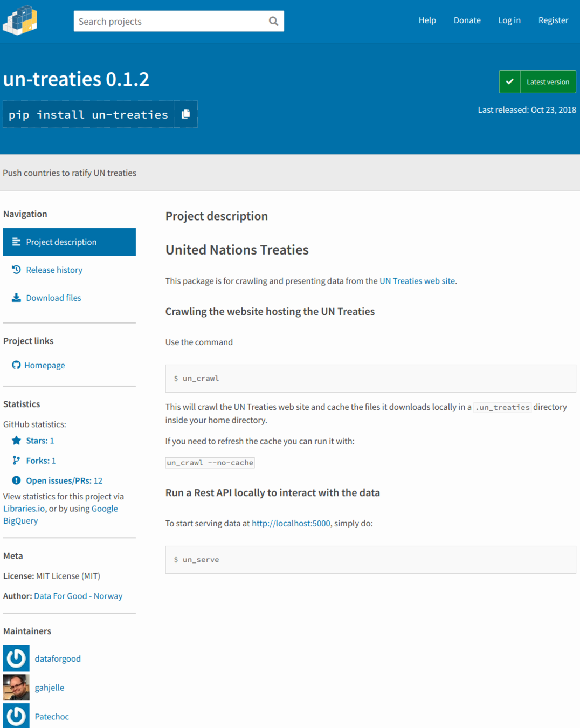Open the Log in page

click(x=509, y=20)
